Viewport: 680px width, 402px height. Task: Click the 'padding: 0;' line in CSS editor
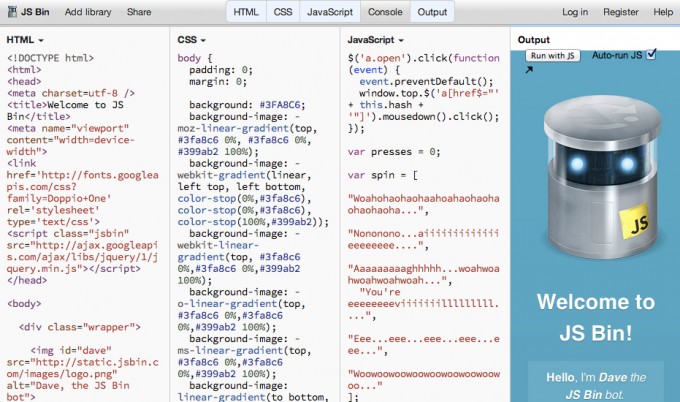[221, 70]
